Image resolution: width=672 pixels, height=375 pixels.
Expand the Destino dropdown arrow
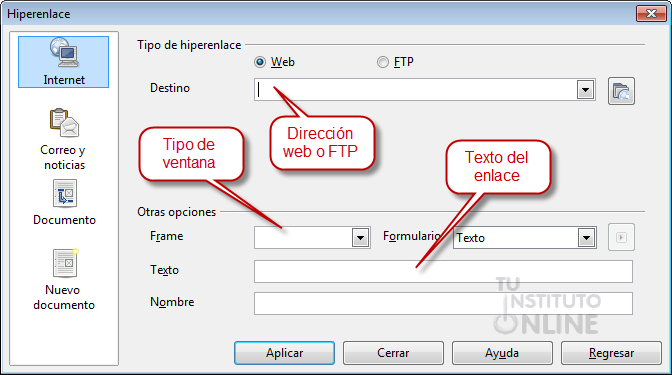[x=585, y=90]
